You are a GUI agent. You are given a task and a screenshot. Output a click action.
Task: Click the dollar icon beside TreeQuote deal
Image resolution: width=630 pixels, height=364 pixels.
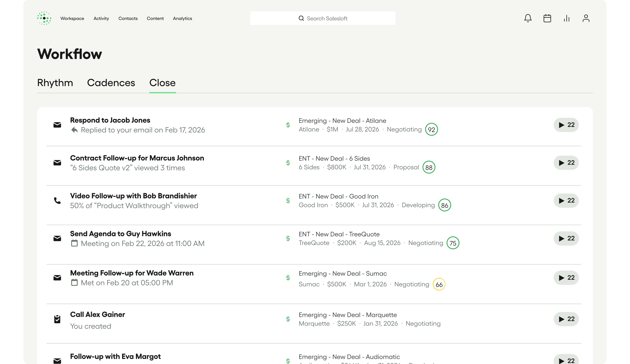coord(288,238)
